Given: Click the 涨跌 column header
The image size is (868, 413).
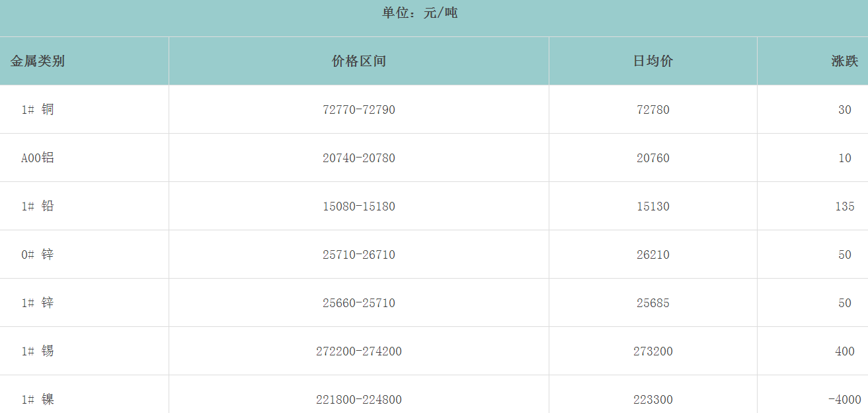Looking at the screenshot, I should 844,62.
